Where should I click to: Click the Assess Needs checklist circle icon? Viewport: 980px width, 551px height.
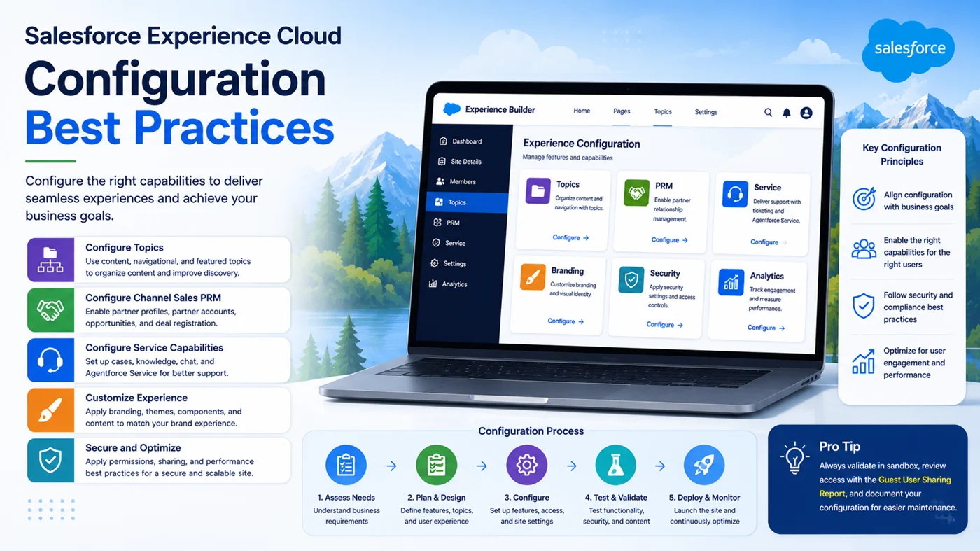[x=346, y=466]
